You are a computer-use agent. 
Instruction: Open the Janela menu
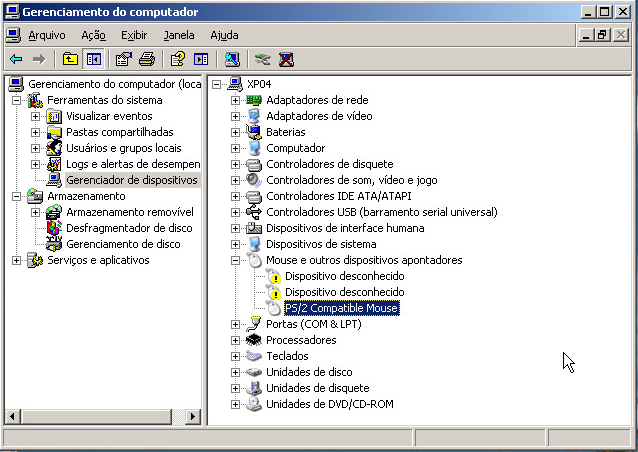(179, 35)
